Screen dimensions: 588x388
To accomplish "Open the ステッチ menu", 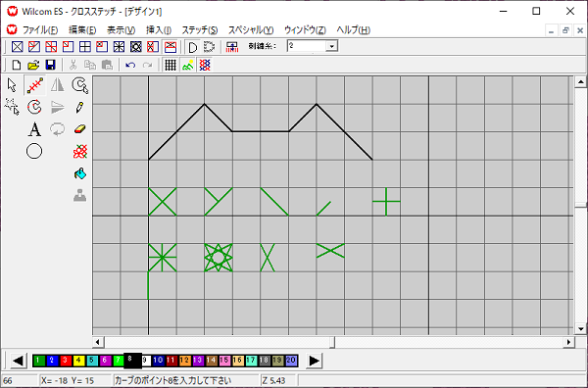I will pos(200,29).
